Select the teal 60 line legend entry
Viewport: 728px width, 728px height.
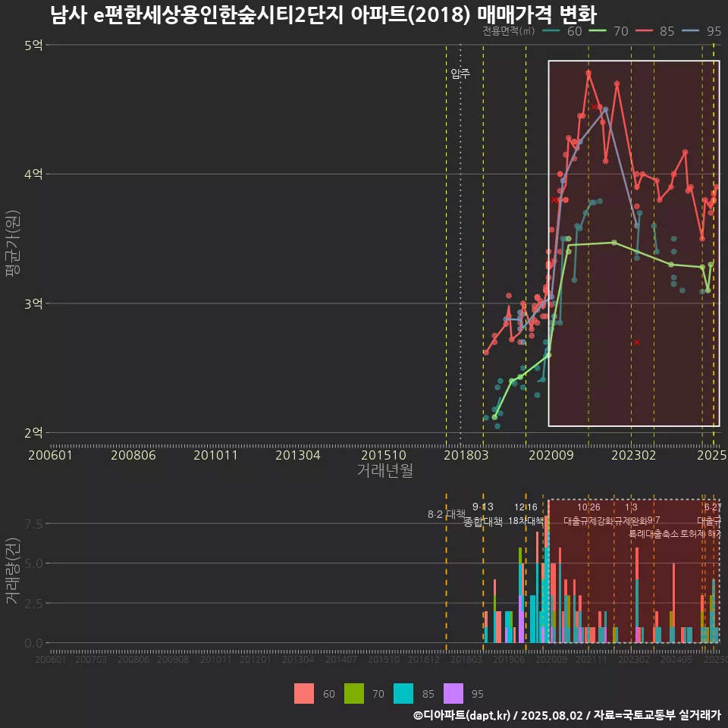coord(562,31)
